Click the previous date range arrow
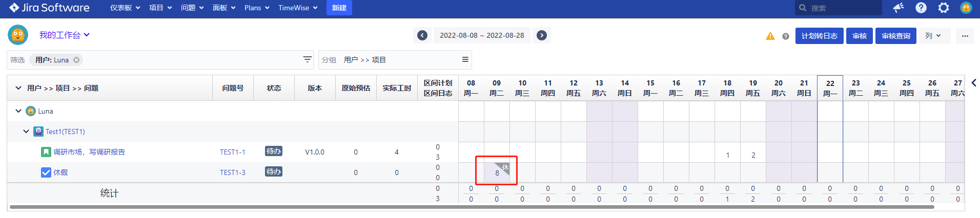This screenshot has height=218, width=980. [422, 35]
